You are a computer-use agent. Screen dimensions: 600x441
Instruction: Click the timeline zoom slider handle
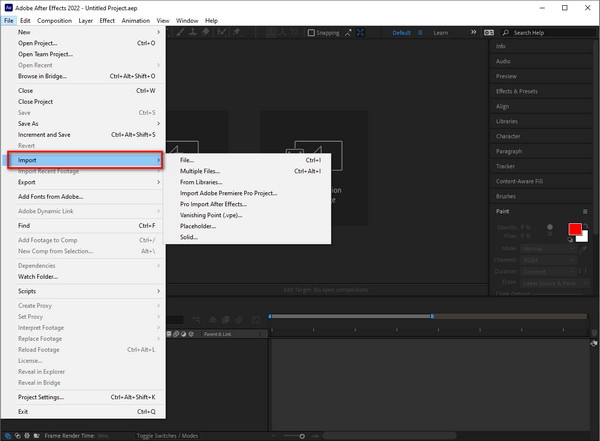(302, 436)
